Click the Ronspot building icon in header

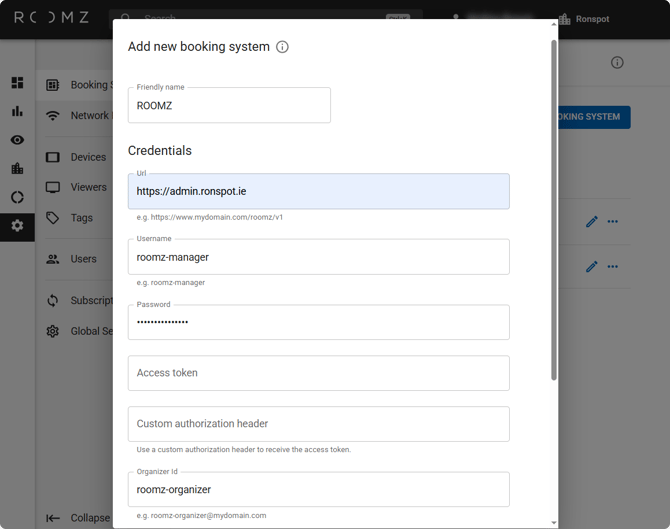[x=564, y=19]
